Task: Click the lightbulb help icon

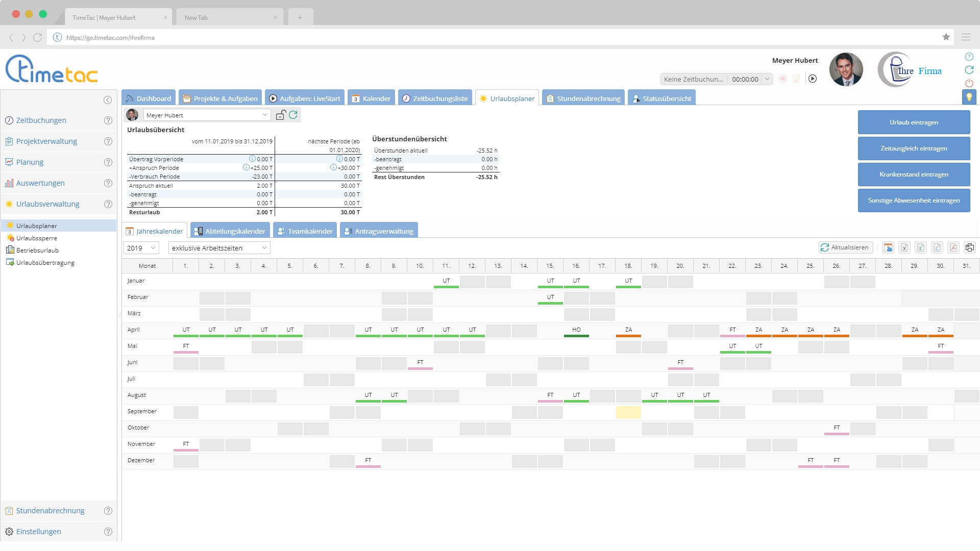Action: coord(969,96)
